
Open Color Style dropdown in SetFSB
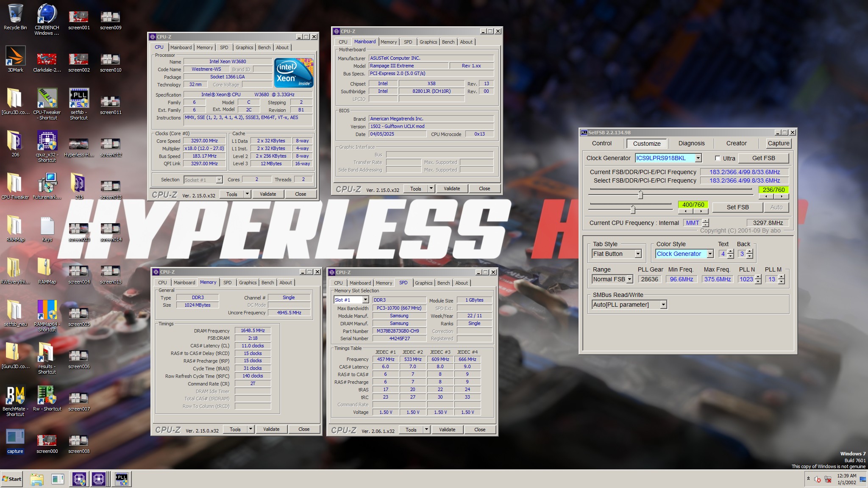pos(710,254)
